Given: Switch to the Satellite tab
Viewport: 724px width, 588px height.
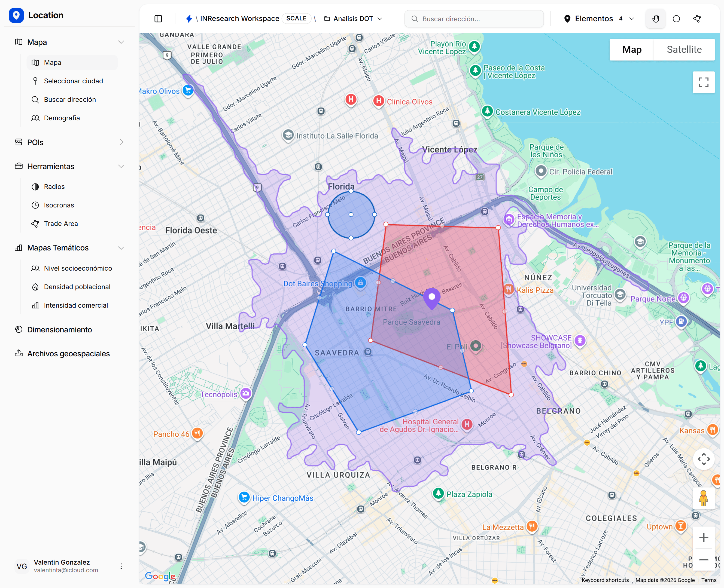Looking at the screenshot, I should [684, 50].
